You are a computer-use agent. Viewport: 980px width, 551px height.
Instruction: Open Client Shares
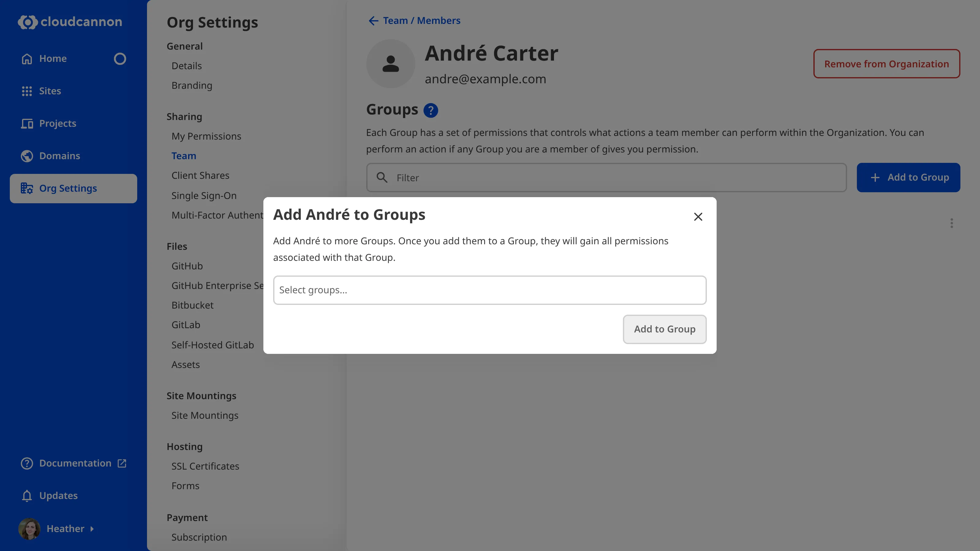tap(200, 176)
